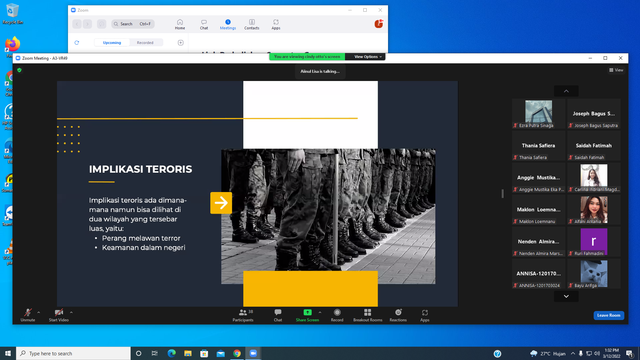The image size is (640, 360).
Task: Show previous participants with the up chevron
Action: coord(566,91)
